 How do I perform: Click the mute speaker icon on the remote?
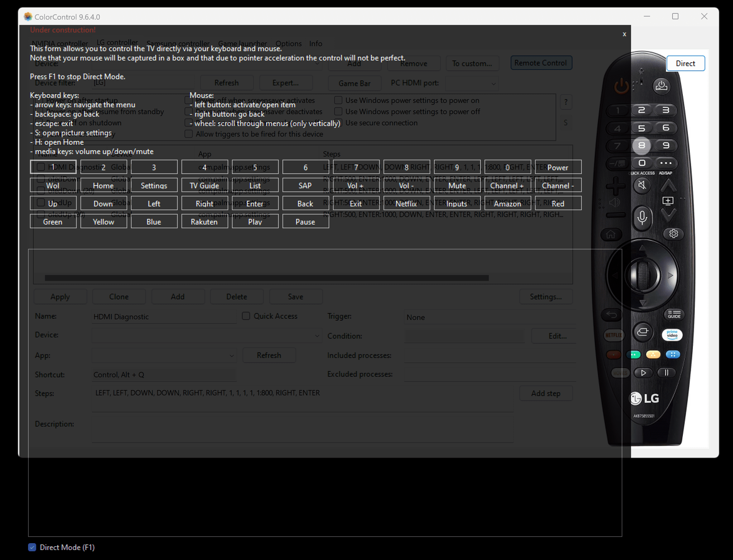point(642,185)
